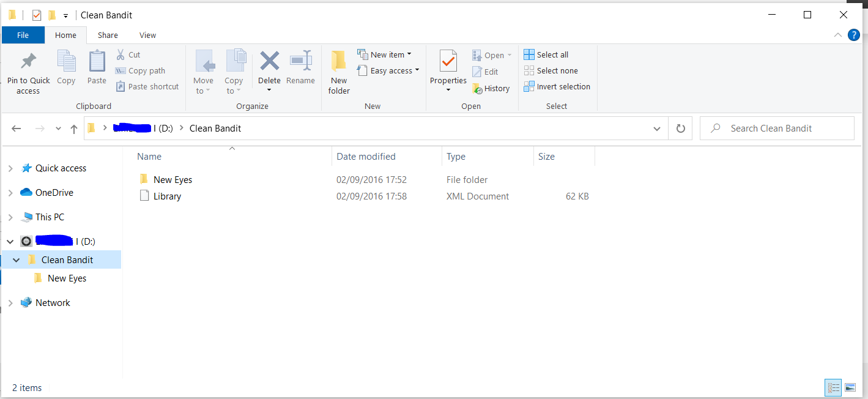
Task: Go up one folder level
Action: [74, 129]
